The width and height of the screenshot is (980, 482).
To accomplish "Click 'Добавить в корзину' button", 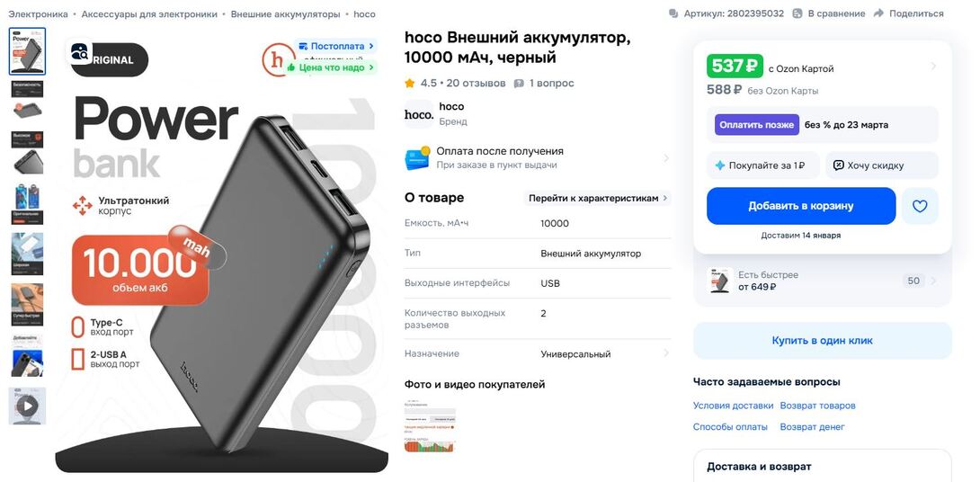I will click(x=800, y=206).
